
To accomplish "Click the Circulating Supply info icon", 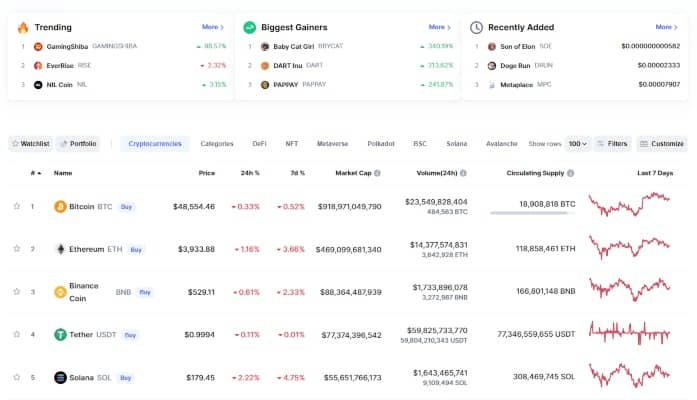I will [570, 173].
